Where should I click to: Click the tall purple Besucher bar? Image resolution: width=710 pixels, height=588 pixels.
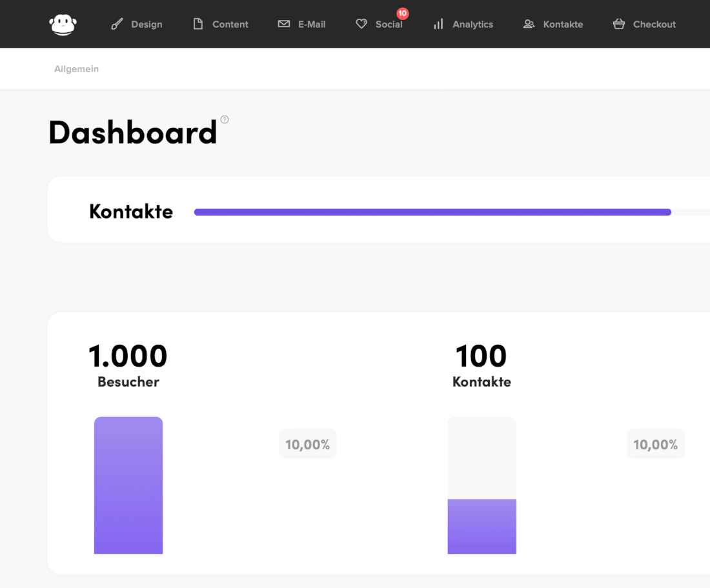pyautogui.click(x=128, y=485)
